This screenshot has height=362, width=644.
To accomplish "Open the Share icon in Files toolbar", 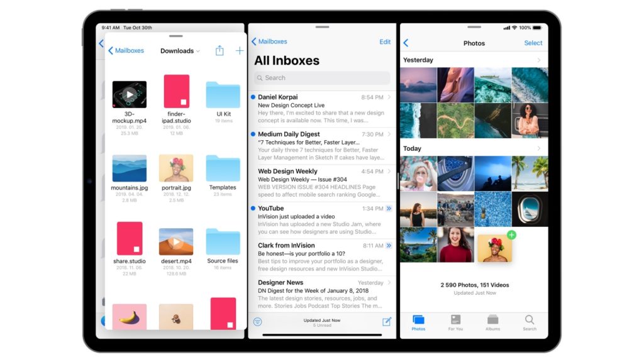I will tap(219, 50).
